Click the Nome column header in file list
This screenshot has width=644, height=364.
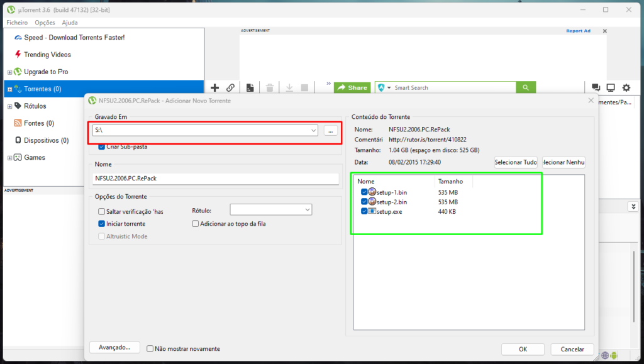tap(394, 181)
